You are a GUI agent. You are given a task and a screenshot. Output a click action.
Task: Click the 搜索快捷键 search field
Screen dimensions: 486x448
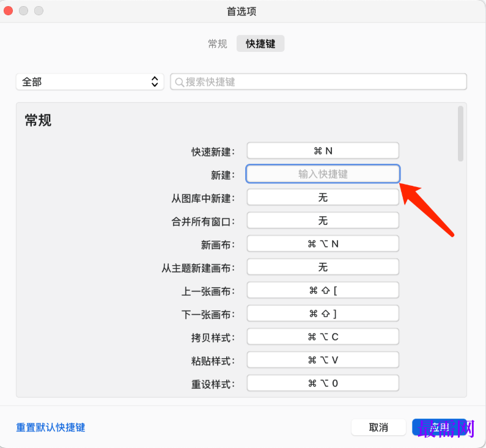(x=318, y=82)
